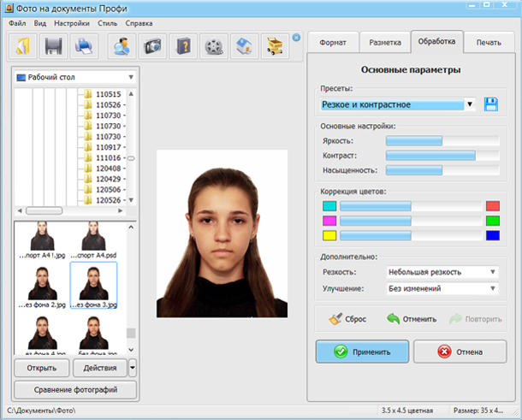Click the red color swatch
522x420 pixels.
tap(493, 206)
